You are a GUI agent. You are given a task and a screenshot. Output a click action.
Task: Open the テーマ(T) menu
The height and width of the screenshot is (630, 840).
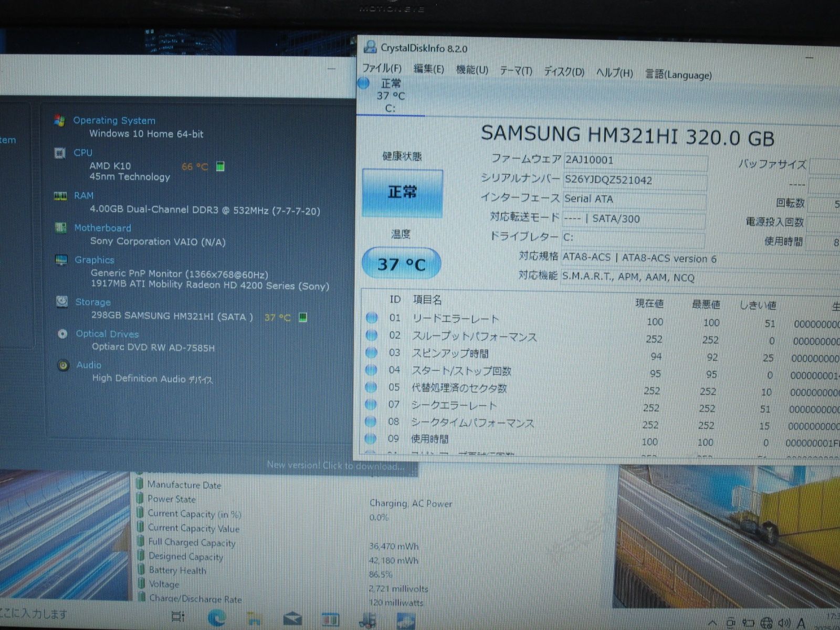point(516,71)
